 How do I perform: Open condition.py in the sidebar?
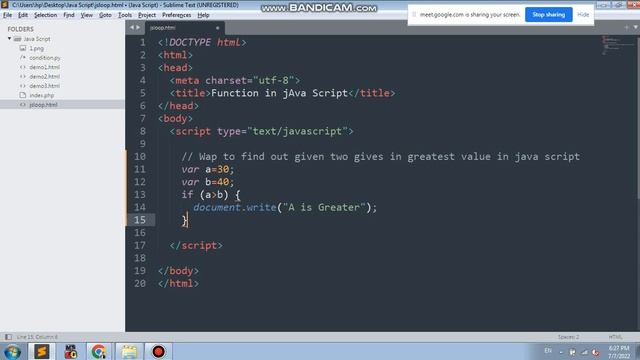point(44,58)
